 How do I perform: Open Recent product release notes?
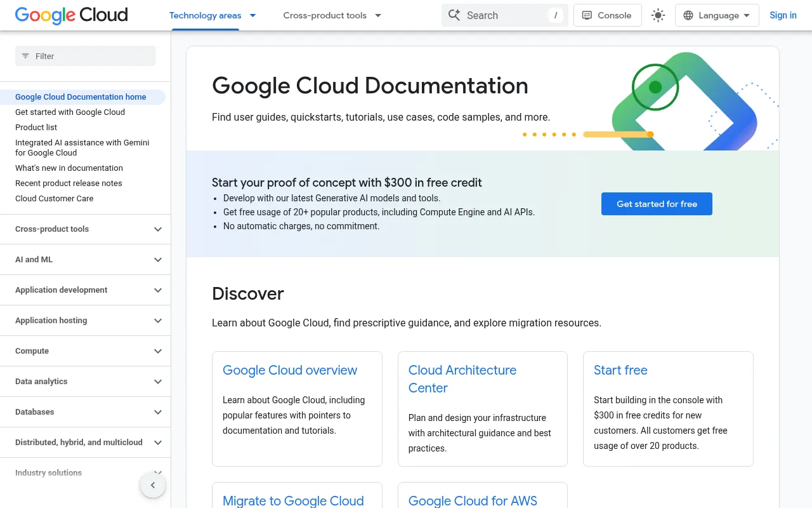pyautogui.click(x=69, y=184)
